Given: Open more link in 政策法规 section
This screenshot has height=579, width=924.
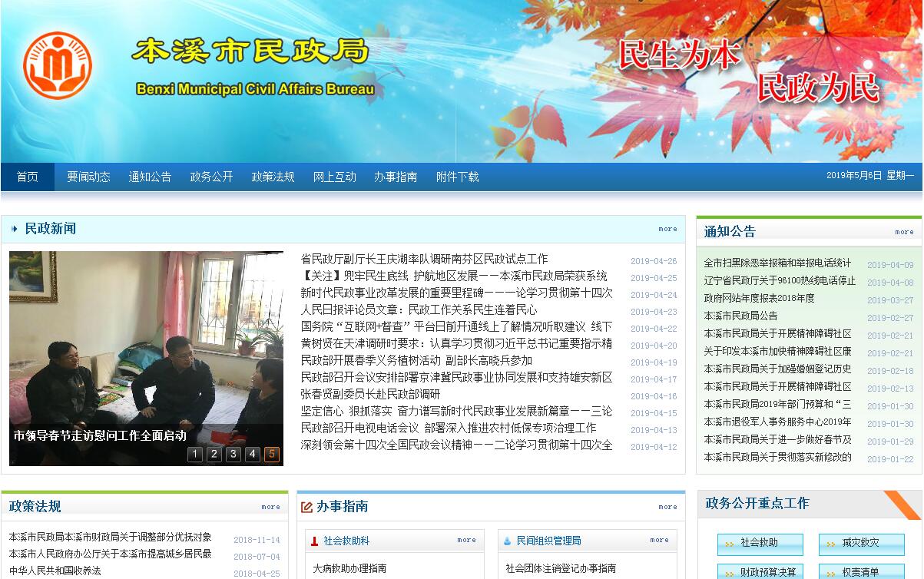Looking at the screenshot, I should [270, 507].
